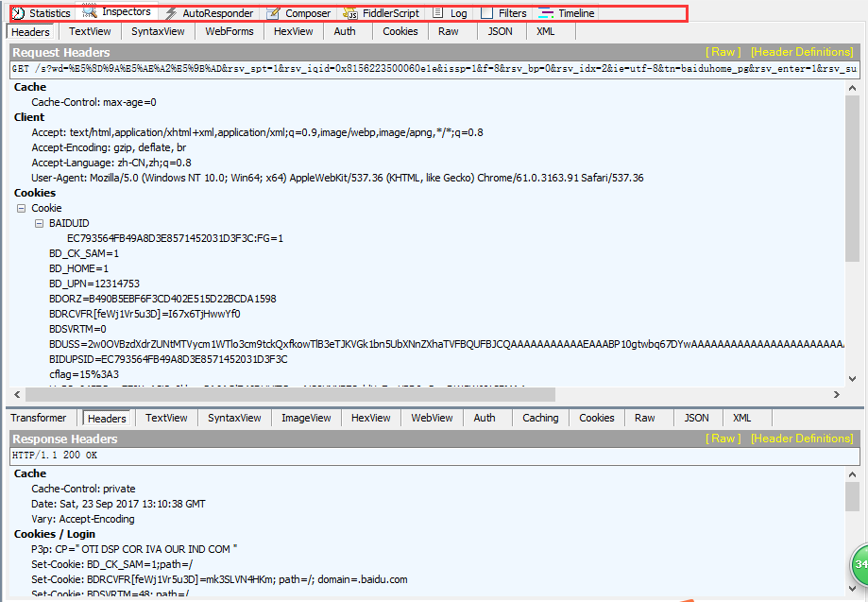Screen dimensions: 868x602
Task: Click the Composer pencil icon
Action: [x=273, y=13]
